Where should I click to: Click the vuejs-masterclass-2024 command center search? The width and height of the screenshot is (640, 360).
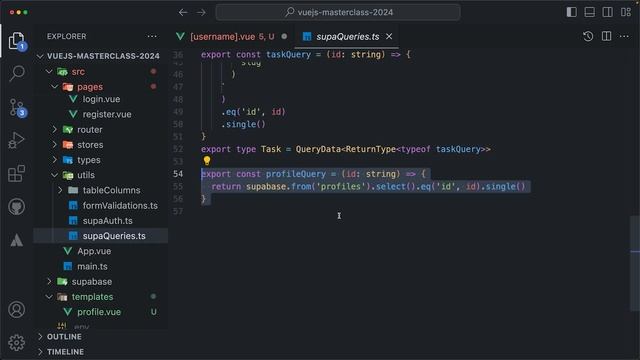click(x=338, y=12)
